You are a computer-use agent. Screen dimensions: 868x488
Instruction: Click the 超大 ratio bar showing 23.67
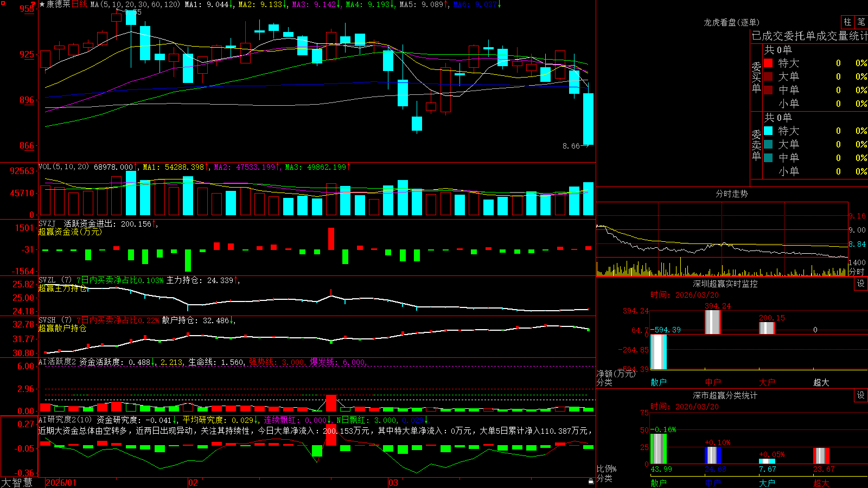click(x=821, y=456)
